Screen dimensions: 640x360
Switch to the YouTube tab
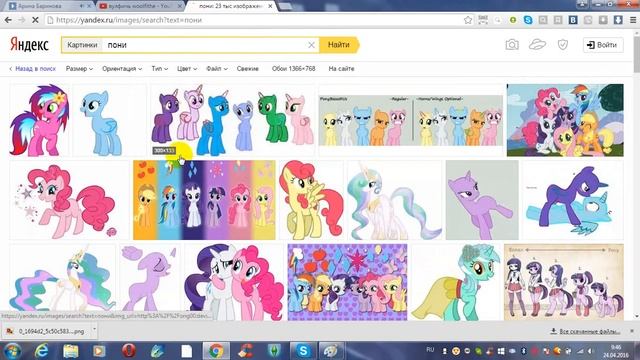(x=140, y=6)
